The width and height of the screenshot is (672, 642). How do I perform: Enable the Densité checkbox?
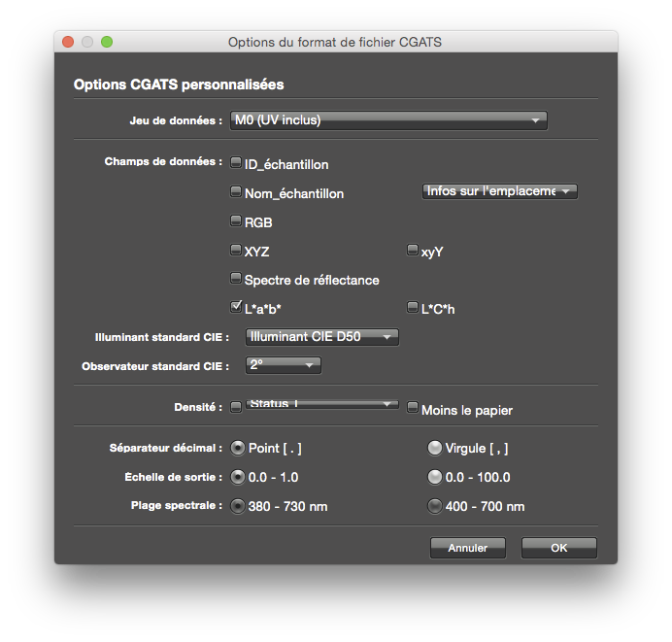tap(235, 408)
